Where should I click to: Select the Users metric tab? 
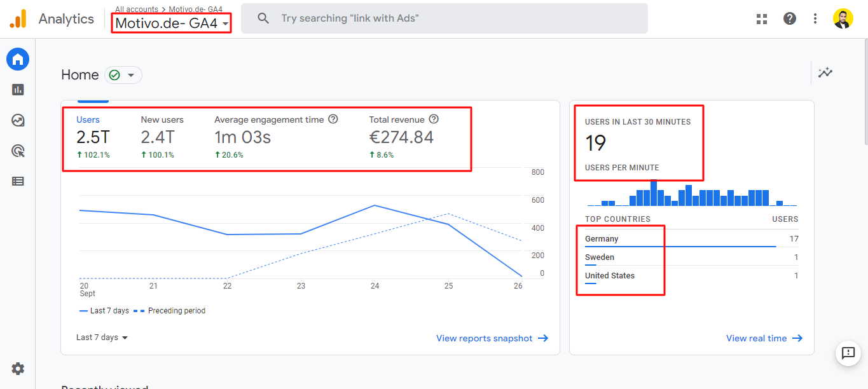click(93, 137)
